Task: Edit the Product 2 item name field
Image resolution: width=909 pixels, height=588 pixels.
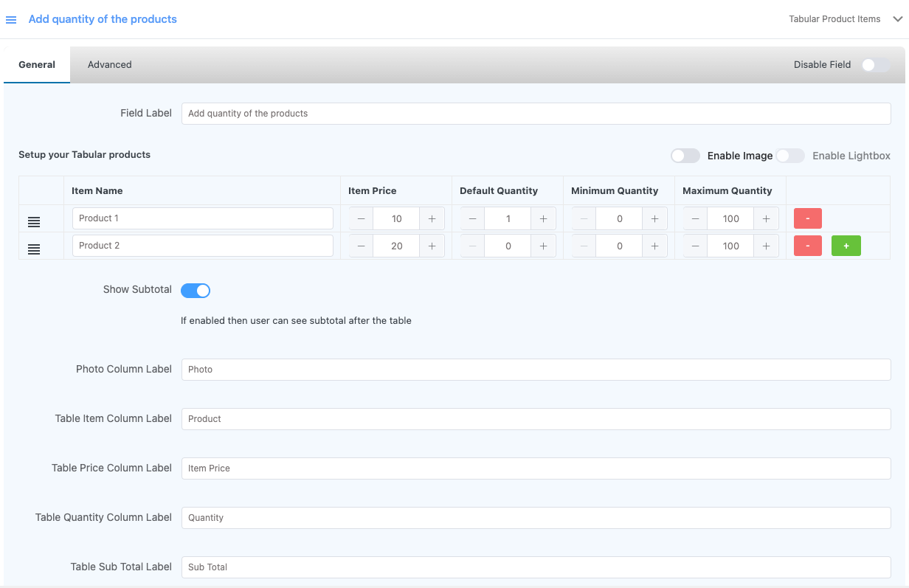Action: click(x=203, y=246)
